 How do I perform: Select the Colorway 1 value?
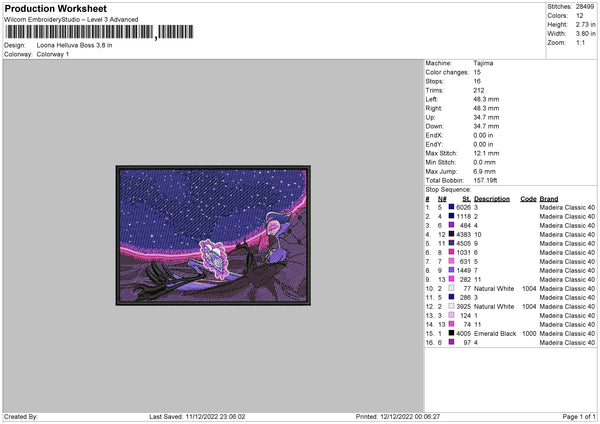pyautogui.click(x=53, y=54)
